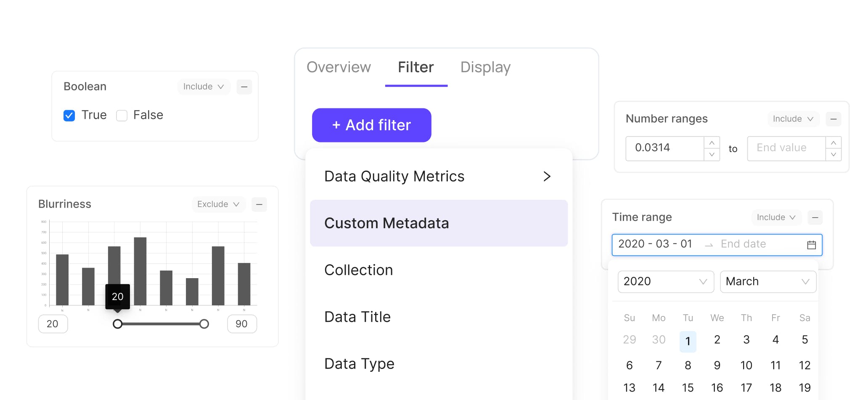
Task: Click the right handle of Blurriness slider
Action: (x=204, y=324)
